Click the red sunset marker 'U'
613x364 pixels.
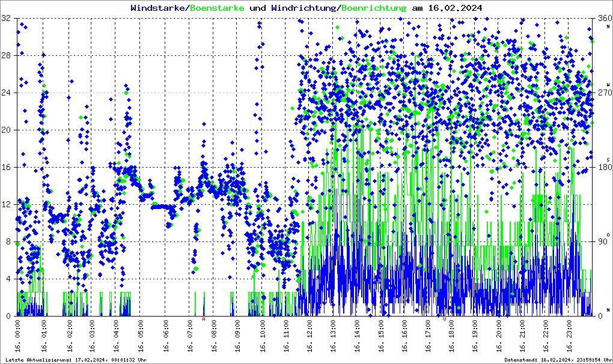click(x=444, y=320)
